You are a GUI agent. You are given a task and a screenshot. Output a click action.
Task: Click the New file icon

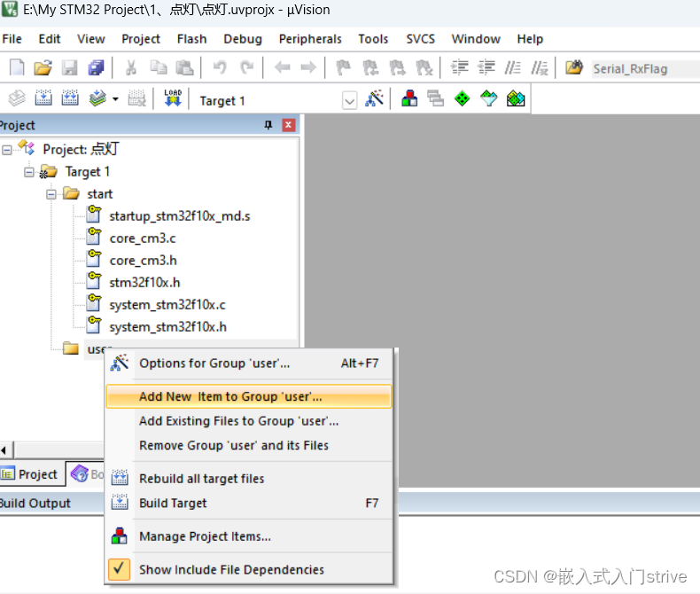point(17,68)
